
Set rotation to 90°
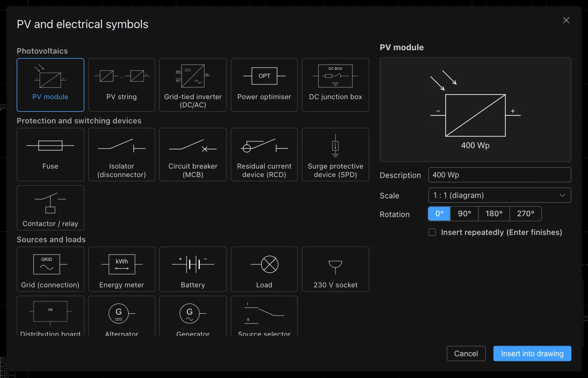[464, 214]
